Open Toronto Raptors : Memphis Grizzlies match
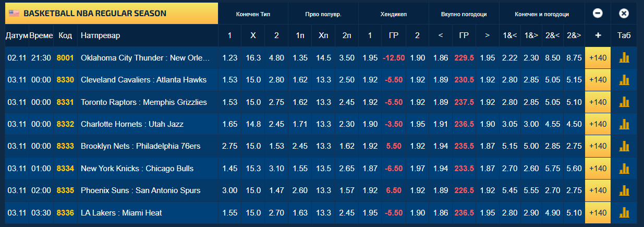 pos(144,102)
